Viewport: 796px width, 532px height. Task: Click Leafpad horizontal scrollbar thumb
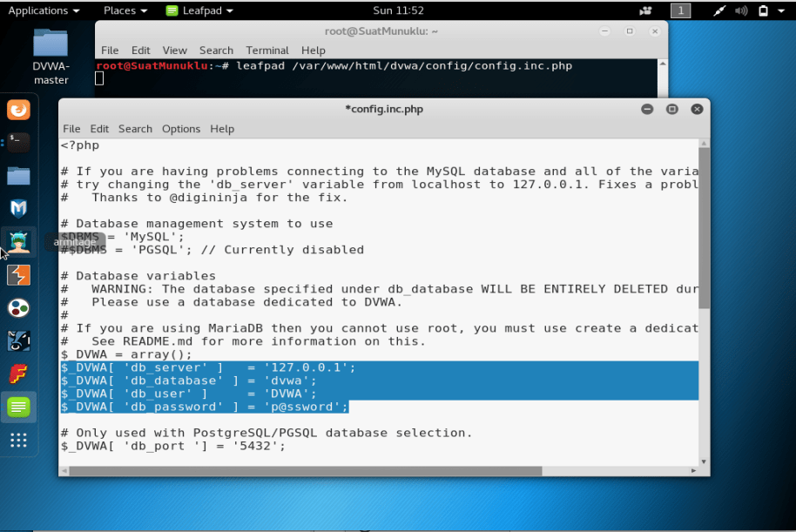click(306, 471)
